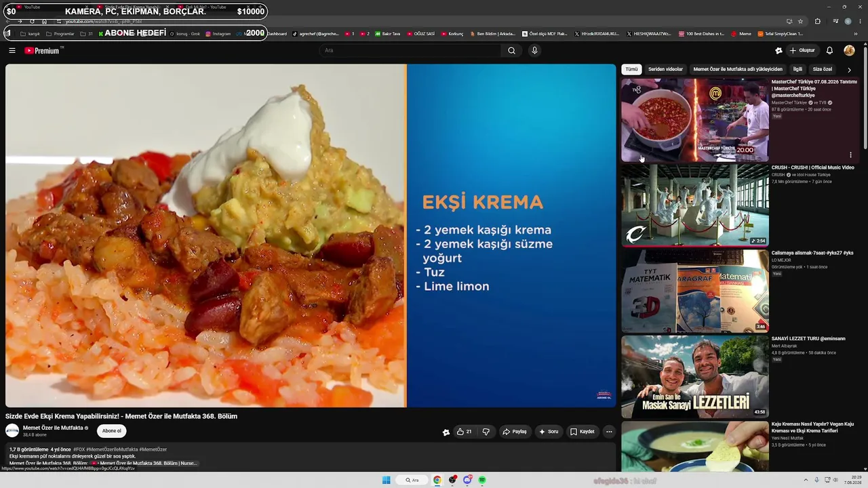This screenshot has width=868, height=488.
Task: Open the Ben Bildim bookmark
Action: tap(492, 34)
